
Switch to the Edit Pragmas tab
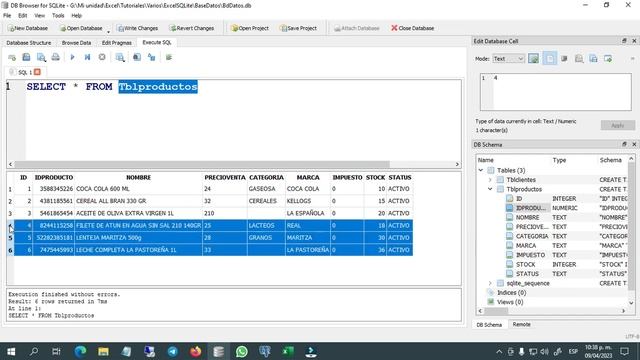pos(117,42)
